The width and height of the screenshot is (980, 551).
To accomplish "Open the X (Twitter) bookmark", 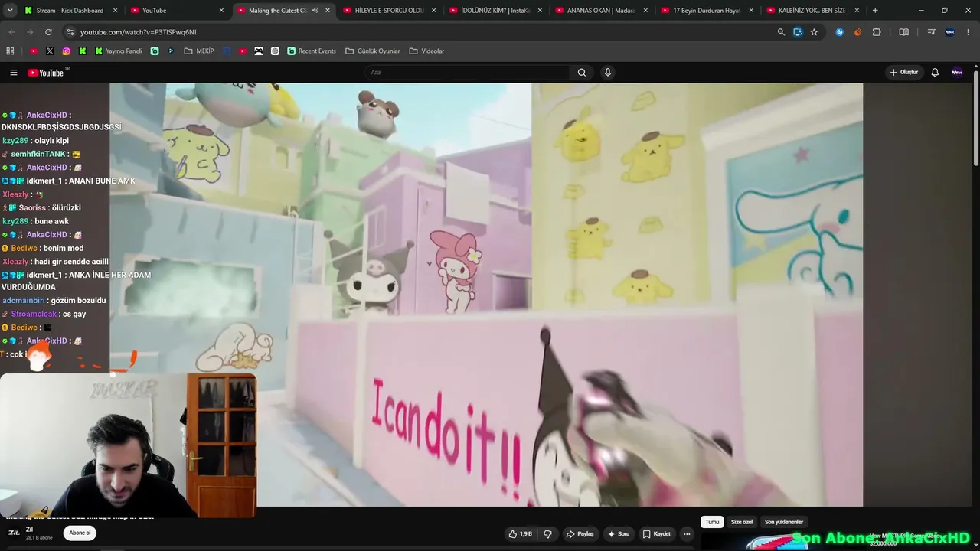I will 50,51.
